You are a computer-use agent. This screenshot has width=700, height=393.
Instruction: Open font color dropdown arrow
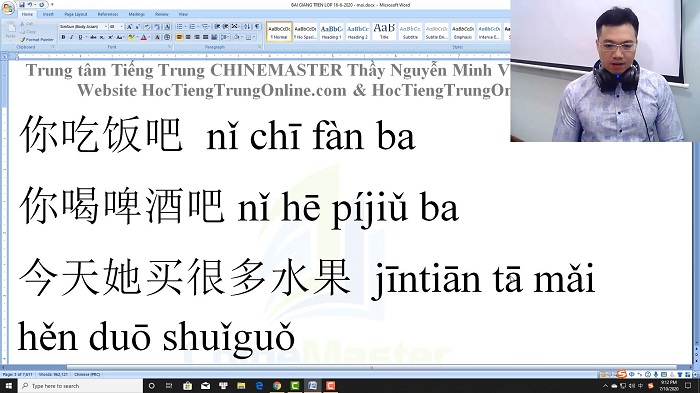pyautogui.click(x=150, y=37)
